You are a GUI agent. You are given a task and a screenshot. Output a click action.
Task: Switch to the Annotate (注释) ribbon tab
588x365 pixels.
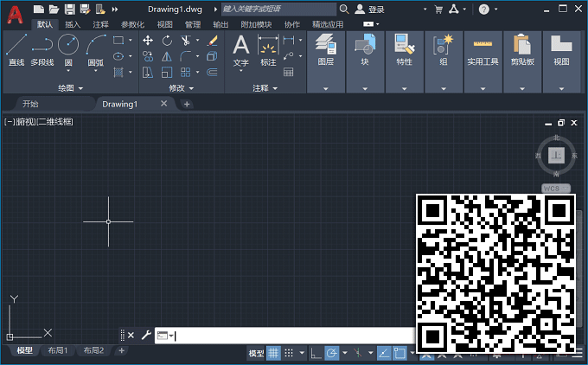point(100,24)
